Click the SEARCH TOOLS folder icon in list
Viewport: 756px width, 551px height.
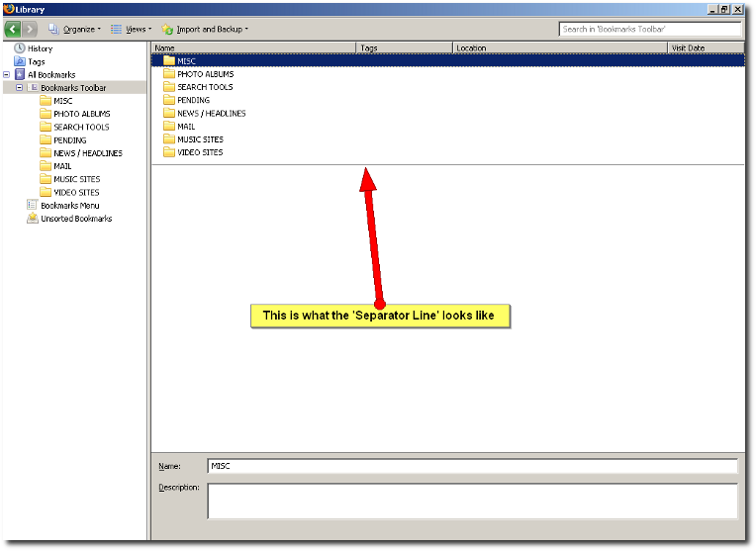tap(169, 86)
